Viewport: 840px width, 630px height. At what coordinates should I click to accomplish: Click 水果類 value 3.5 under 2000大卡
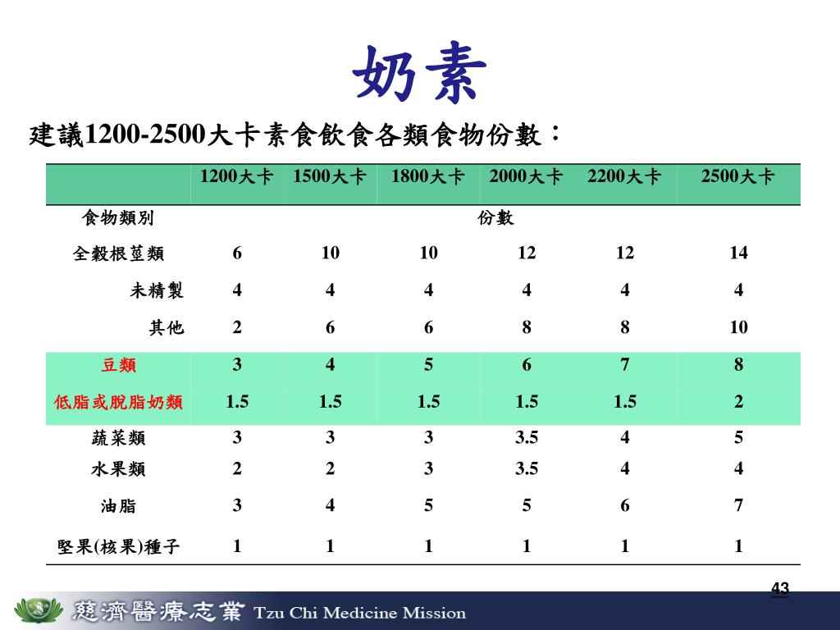pyautogui.click(x=526, y=468)
